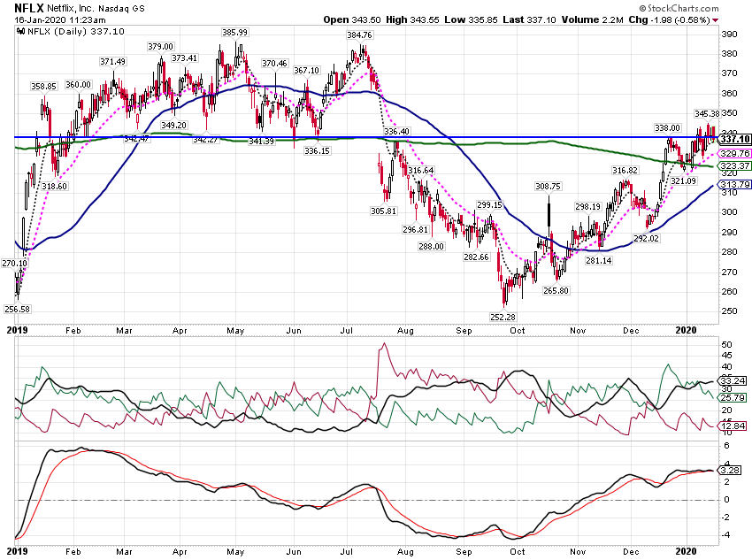
Task: Click the magenta 329.76 moving average tag
Action: pyautogui.click(x=734, y=153)
